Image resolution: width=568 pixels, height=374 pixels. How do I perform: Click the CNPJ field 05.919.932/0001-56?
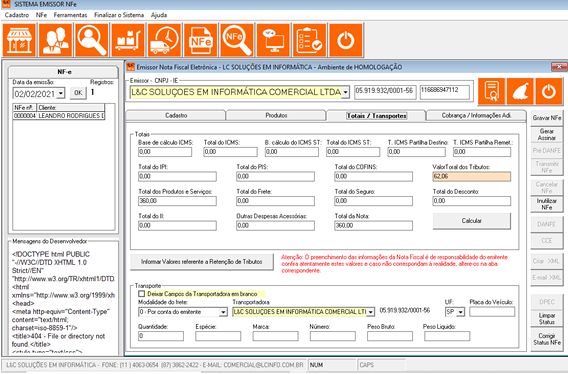[385, 92]
